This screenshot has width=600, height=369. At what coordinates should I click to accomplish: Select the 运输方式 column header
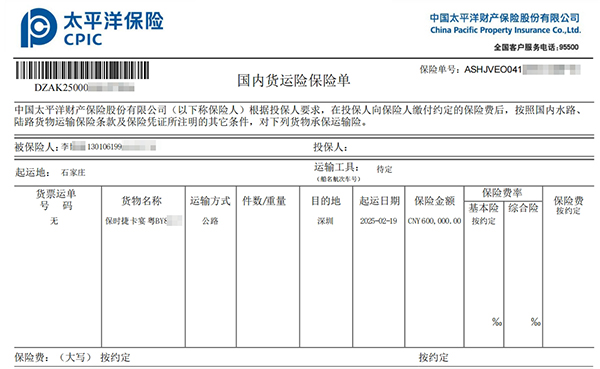210,201
